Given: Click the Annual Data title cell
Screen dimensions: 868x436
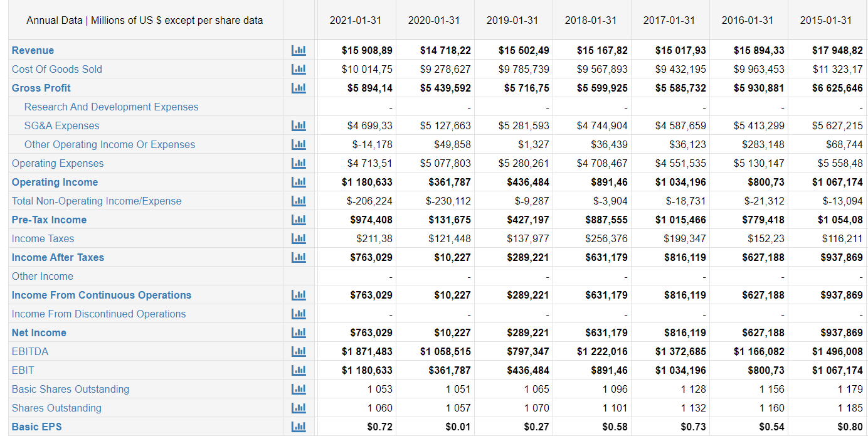Looking at the screenshot, I should (x=144, y=20).
